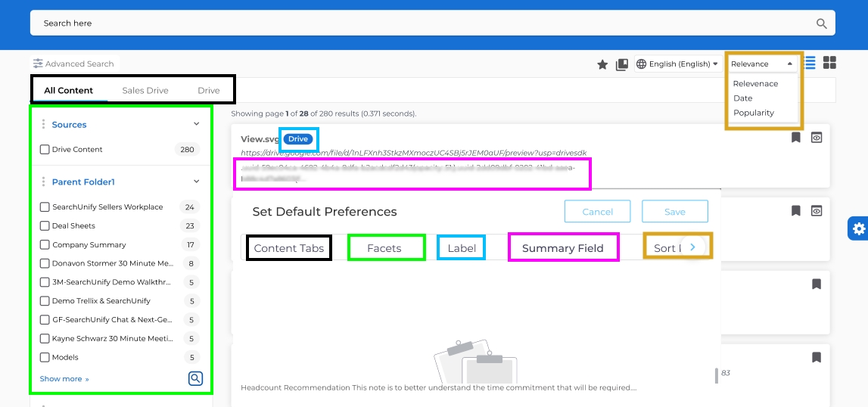Viewport: 868px width, 407px height.
Task: Bookmark the second search result
Action: pos(796,210)
